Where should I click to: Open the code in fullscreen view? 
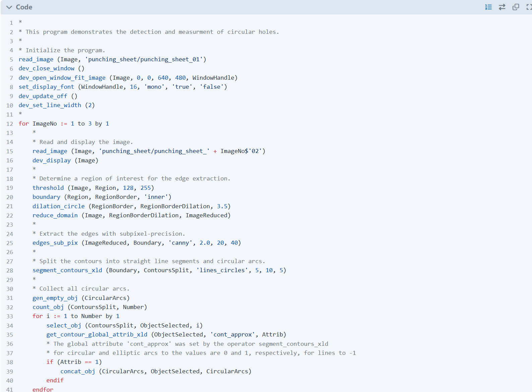click(x=529, y=7)
